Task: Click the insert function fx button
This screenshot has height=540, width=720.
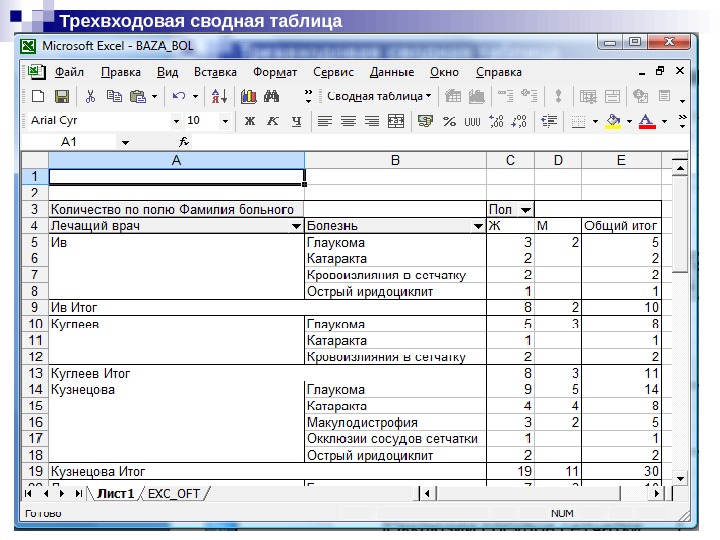Action: tap(184, 142)
